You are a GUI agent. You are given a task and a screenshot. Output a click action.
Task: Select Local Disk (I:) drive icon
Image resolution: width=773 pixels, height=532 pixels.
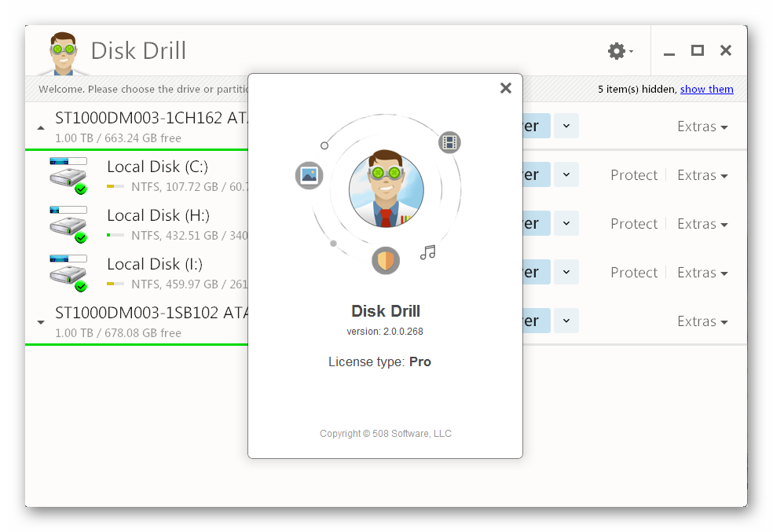tap(68, 273)
